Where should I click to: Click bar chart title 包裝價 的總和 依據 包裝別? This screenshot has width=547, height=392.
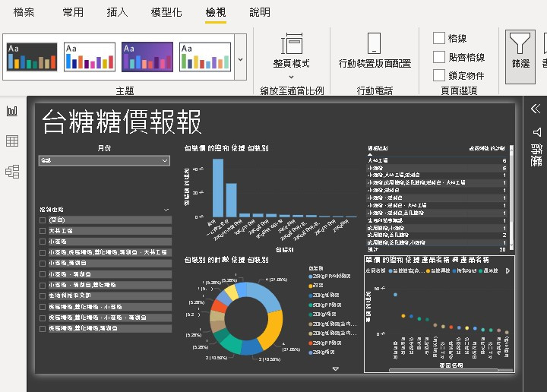(226, 148)
